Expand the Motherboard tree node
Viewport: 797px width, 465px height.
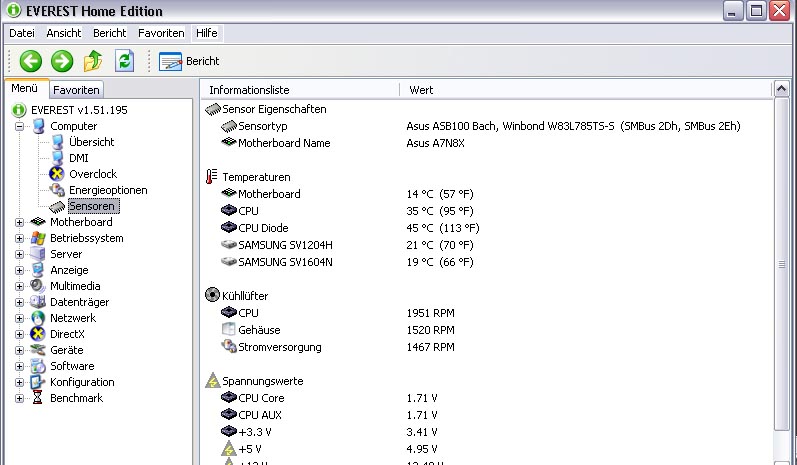(19, 222)
